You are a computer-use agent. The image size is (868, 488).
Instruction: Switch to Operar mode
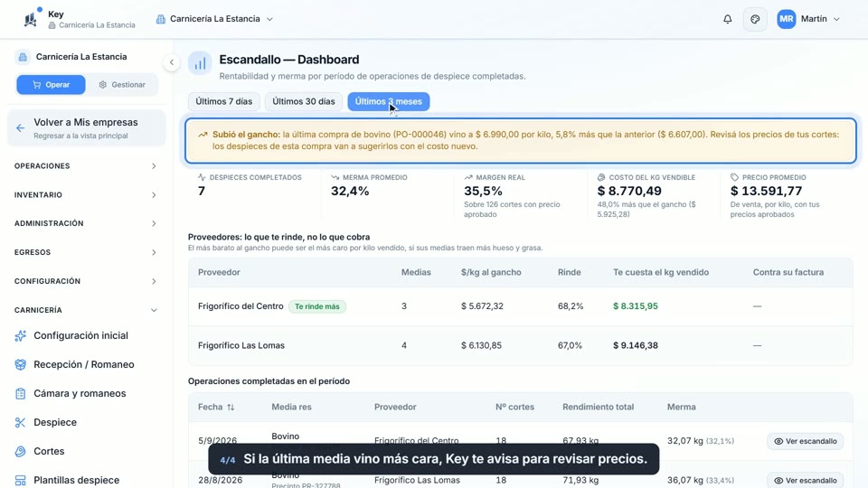click(x=51, y=85)
